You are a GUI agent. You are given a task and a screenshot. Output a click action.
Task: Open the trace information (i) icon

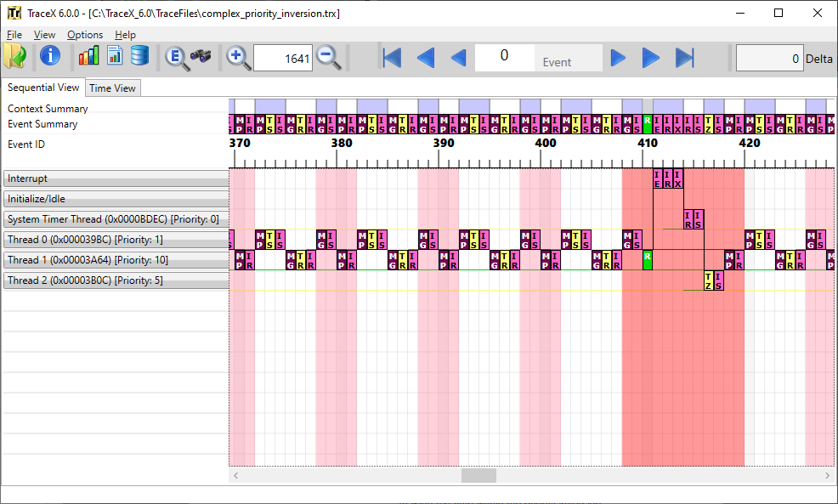tap(50, 57)
